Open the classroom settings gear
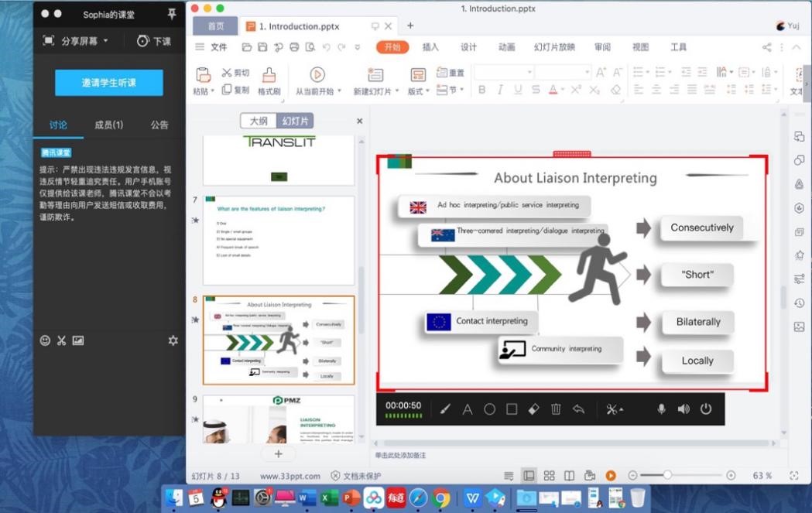This screenshot has width=812, height=513. tap(173, 340)
